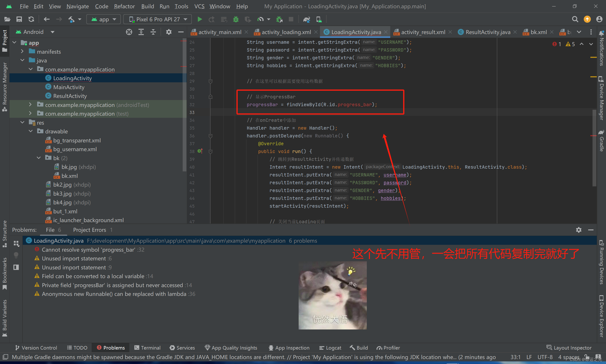Open the Device Manager toolbar icon
This screenshot has width=606, height=364.
click(x=319, y=19)
